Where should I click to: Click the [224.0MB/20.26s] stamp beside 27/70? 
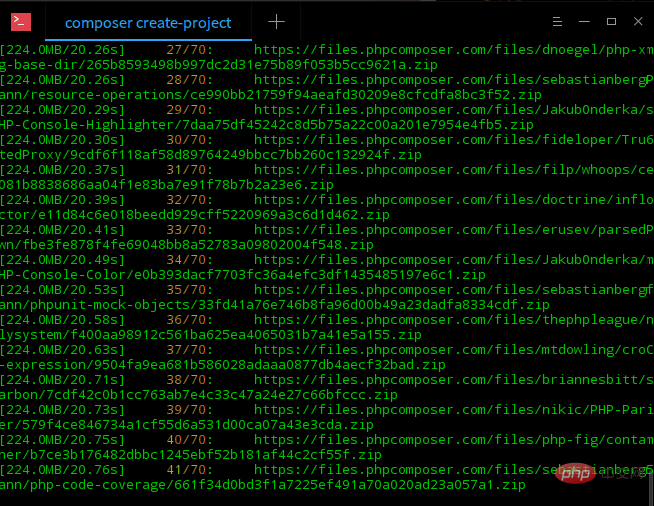coord(62,50)
